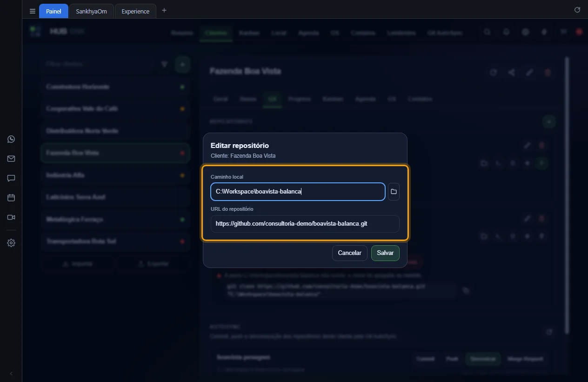The width and height of the screenshot is (588, 382).
Task: Open the Lembretes top navigation tab
Action: [x=401, y=33]
